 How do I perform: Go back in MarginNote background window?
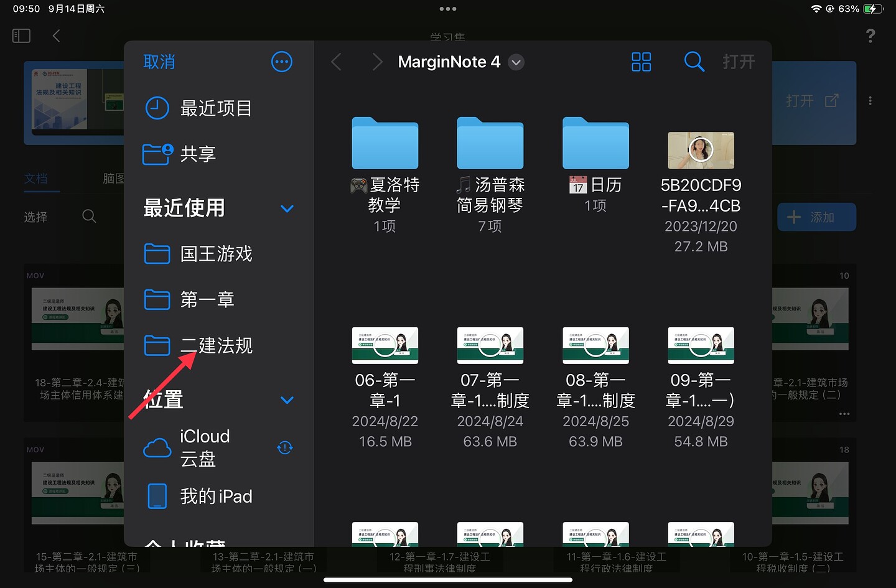point(57,36)
